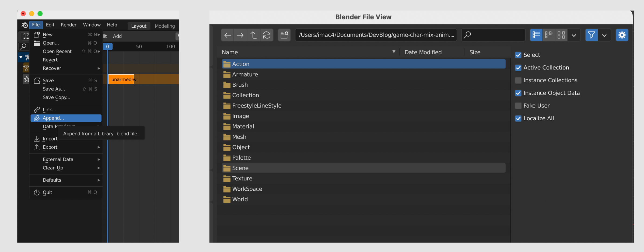644x252 pixels.
Task: Open the Armature folder
Action: (363, 74)
